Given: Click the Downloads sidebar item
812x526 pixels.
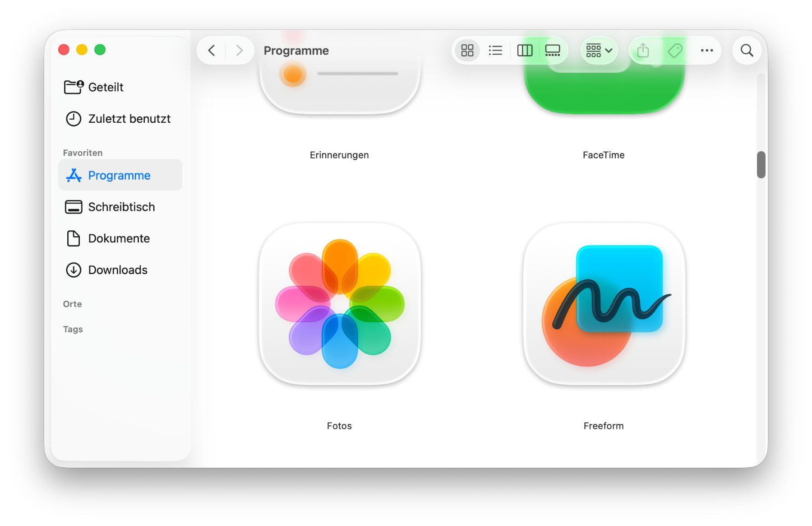Looking at the screenshot, I should (117, 270).
